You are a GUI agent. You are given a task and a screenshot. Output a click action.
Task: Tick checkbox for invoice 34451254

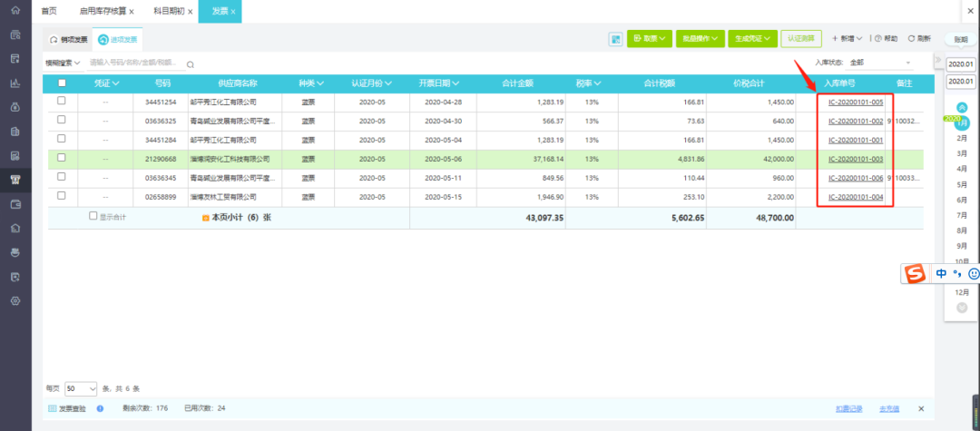(x=62, y=101)
